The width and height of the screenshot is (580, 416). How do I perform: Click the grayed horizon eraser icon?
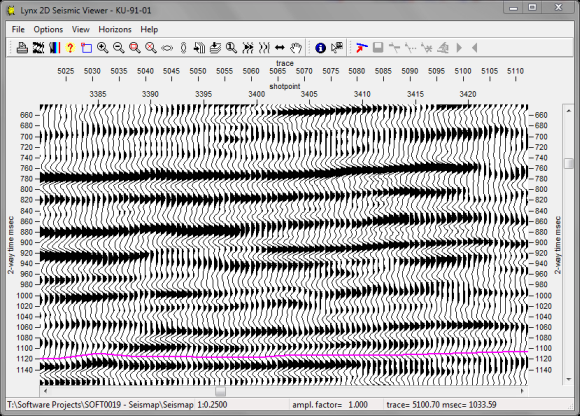coord(442,48)
